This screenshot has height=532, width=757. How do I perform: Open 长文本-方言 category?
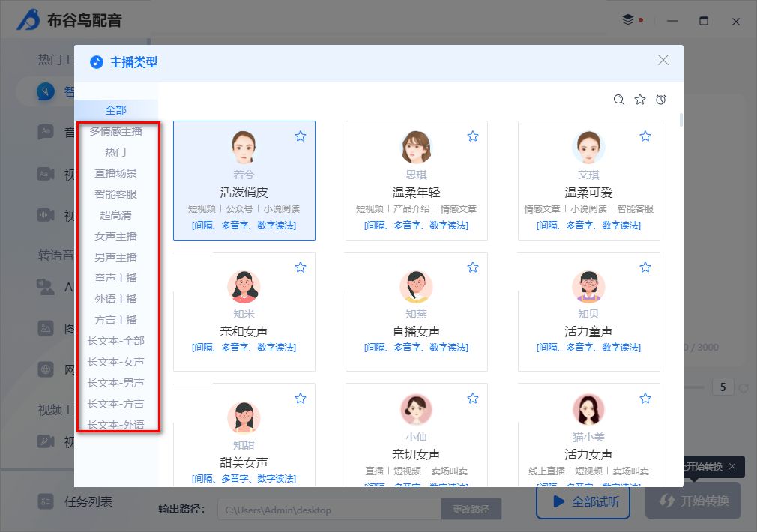tap(116, 404)
